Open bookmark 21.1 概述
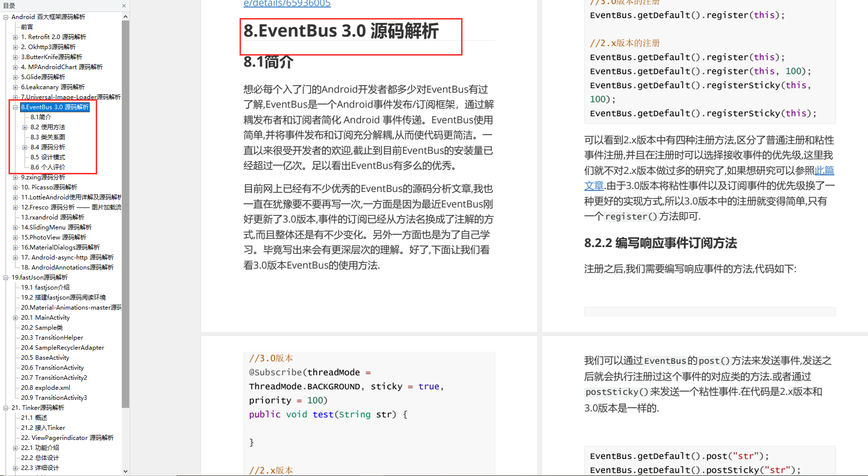Viewport: 868px width, 476px height. (x=34, y=418)
